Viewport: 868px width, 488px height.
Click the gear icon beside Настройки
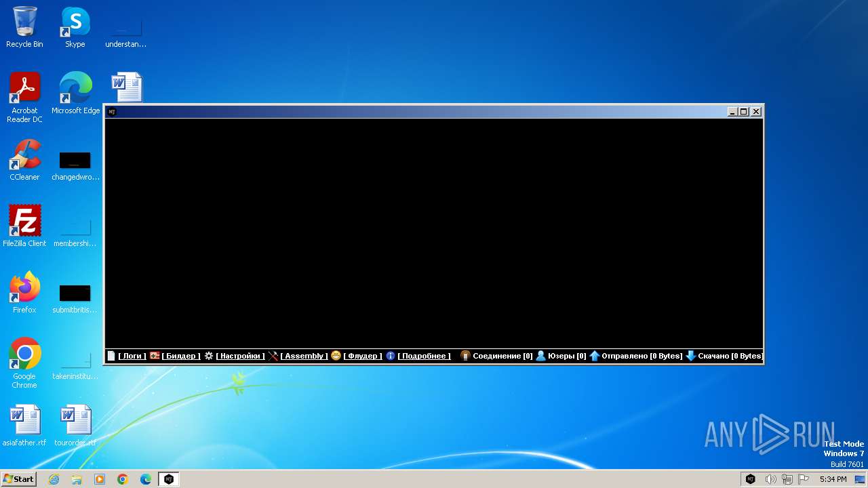(x=209, y=356)
